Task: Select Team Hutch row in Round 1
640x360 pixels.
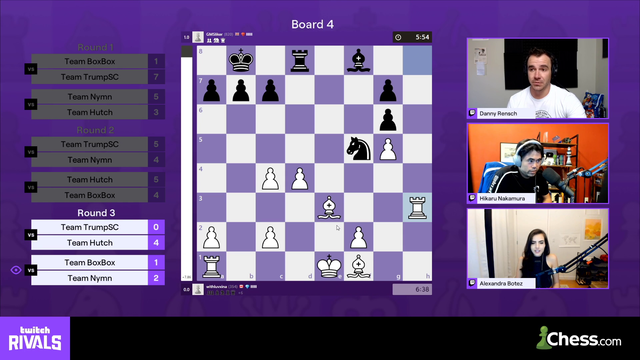Action: point(98,112)
